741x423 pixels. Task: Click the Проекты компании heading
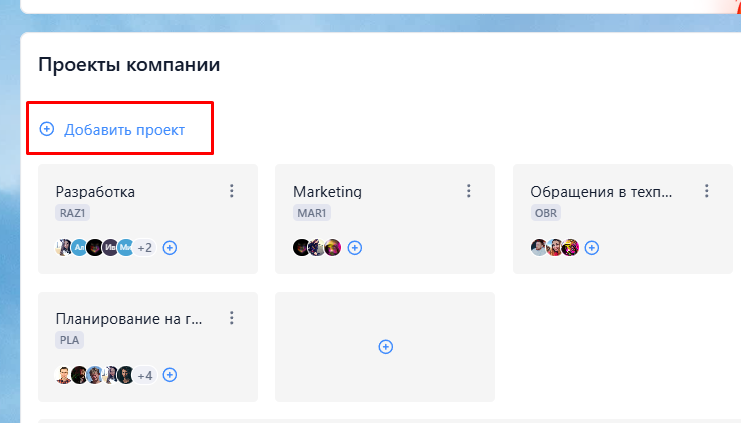point(129,65)
